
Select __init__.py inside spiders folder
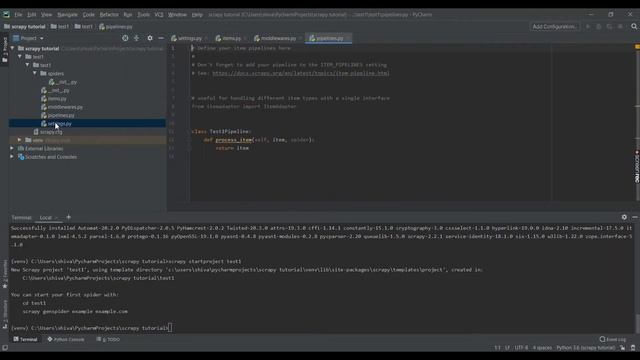pyautogui.click(x=63, y=82)
